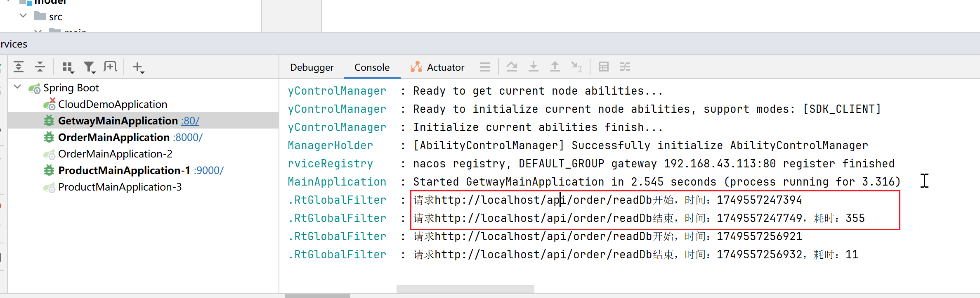The height and width of the screenshot is (298, 980).
Task: Select CloudDemoApplication in services tree
Action: coord(113,104)
